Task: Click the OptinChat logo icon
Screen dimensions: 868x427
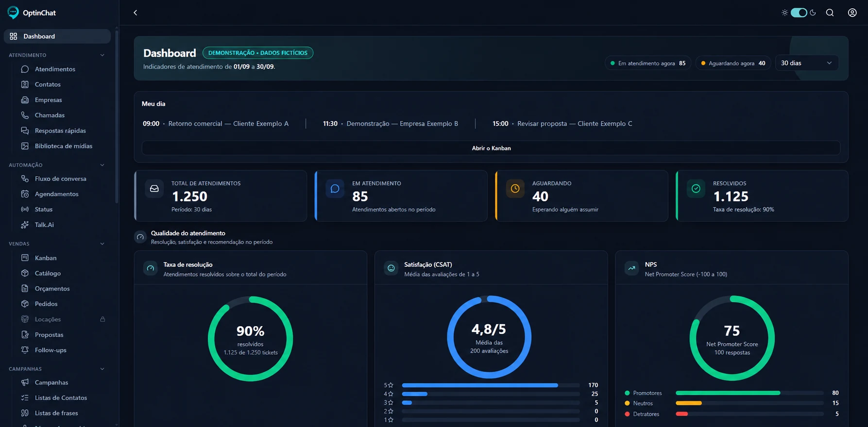Action: pos(13,13)
